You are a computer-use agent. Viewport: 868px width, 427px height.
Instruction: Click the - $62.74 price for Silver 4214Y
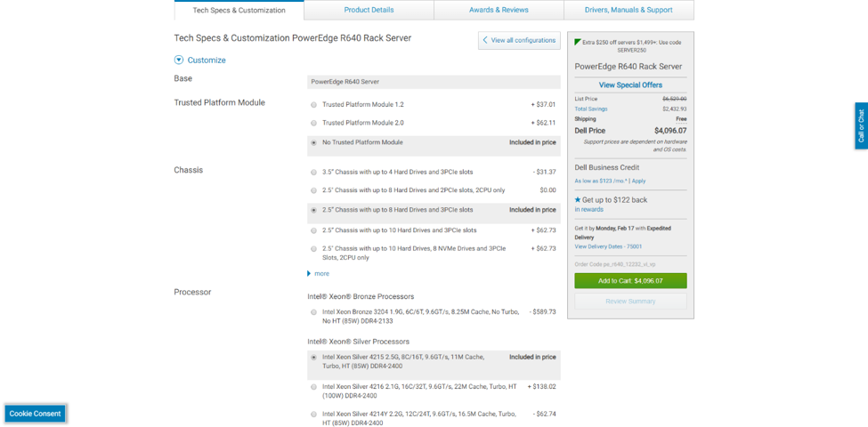544,414
